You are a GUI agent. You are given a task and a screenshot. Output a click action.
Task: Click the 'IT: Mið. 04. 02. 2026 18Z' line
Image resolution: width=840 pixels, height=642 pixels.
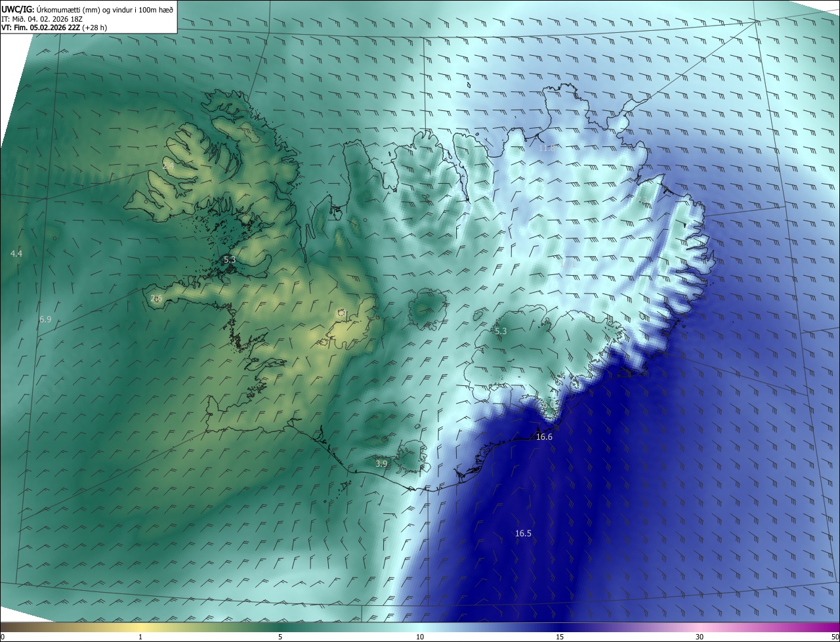click(x=43, y=18)
